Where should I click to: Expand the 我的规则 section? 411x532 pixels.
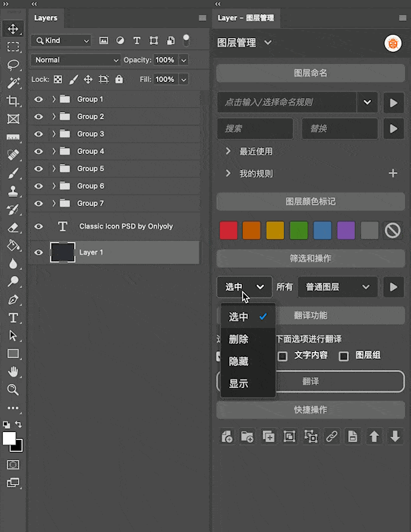click(228, 174)
